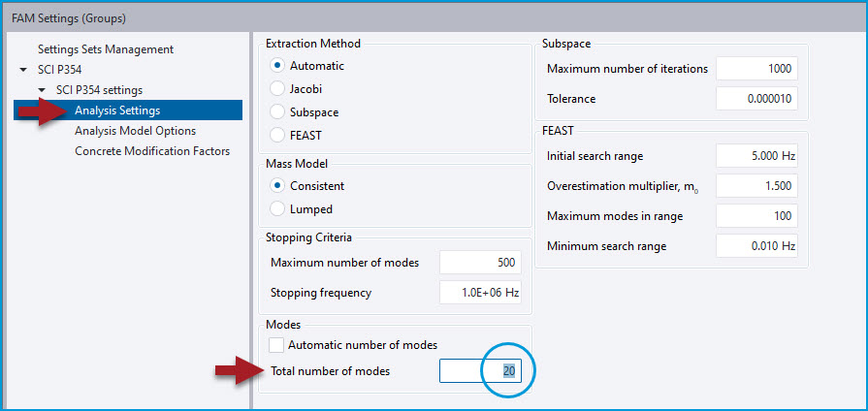The image size is (868, 411).
Task: Select the Automatic extraction method
Action: 278,66
